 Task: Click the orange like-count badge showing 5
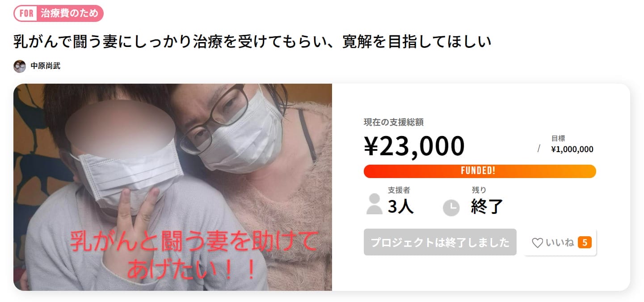coord(585,243)
